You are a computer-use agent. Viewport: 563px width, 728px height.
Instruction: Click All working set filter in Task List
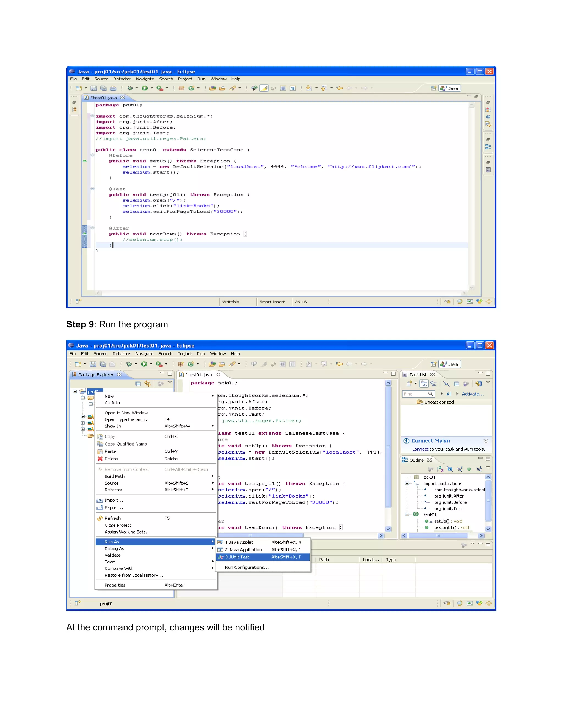(x=449, y=394)
